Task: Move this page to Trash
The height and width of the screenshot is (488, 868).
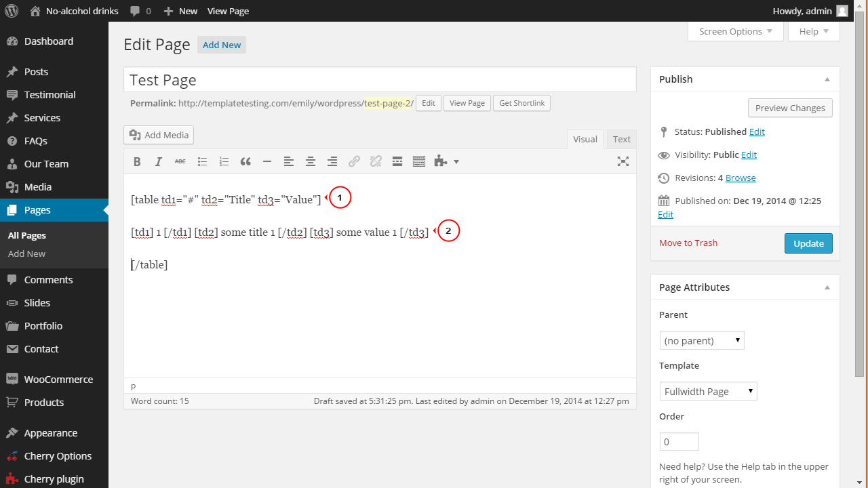Action: click(688, 243)
